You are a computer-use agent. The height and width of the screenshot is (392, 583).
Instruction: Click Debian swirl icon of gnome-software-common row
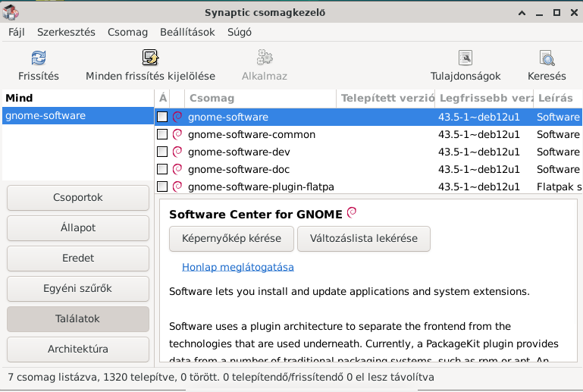pyautogui.click(x=177, y=134)
